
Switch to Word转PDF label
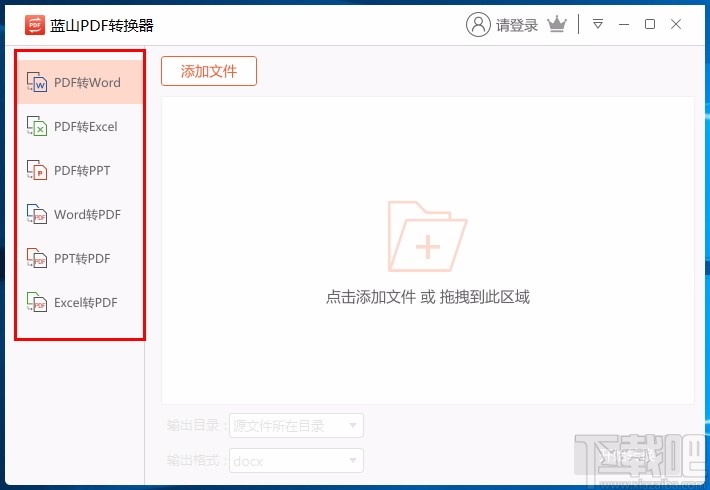point(87,214)
